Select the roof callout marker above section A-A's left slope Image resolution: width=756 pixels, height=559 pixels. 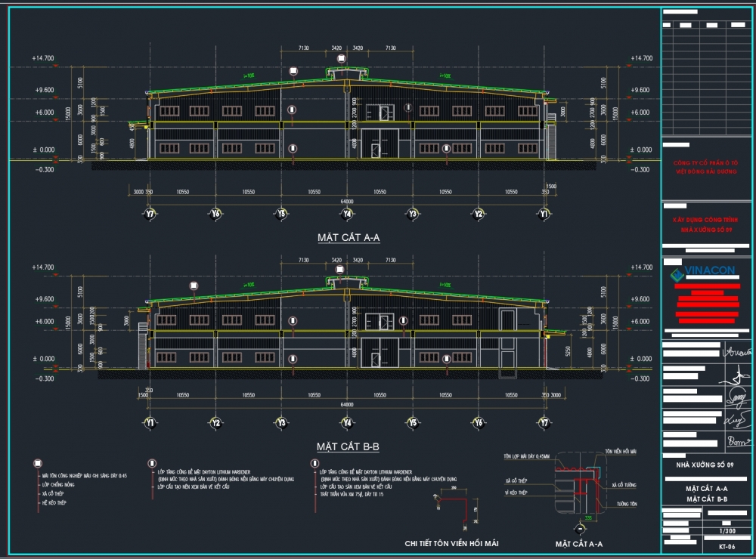293,72
